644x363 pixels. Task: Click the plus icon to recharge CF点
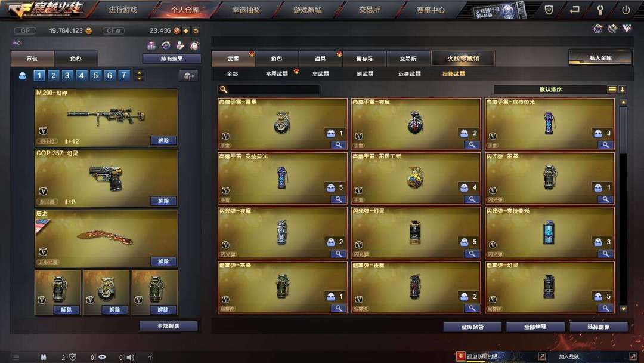tap(185, 31)
